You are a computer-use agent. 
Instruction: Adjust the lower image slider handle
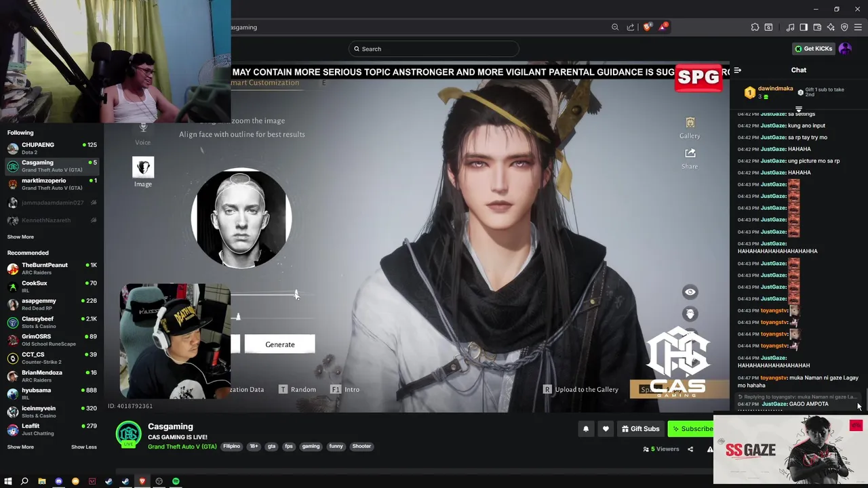238,317
